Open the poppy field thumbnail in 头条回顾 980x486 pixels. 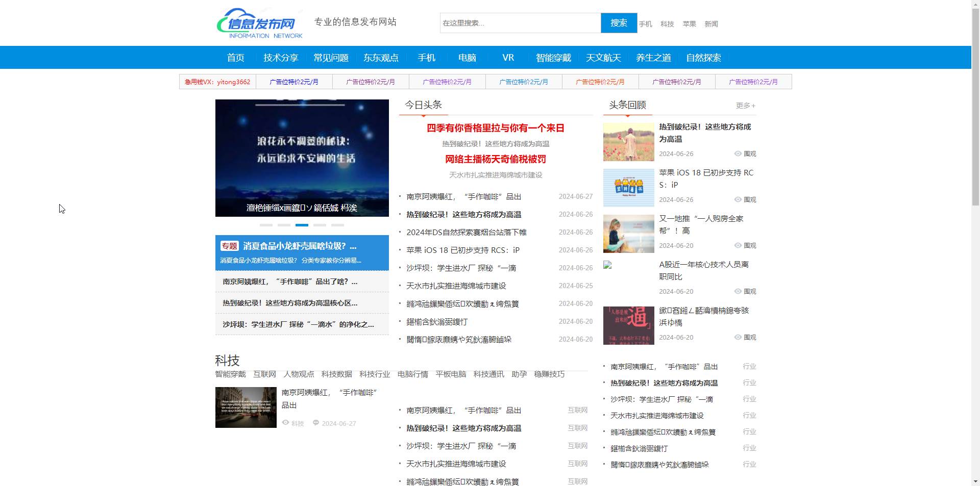628,142
